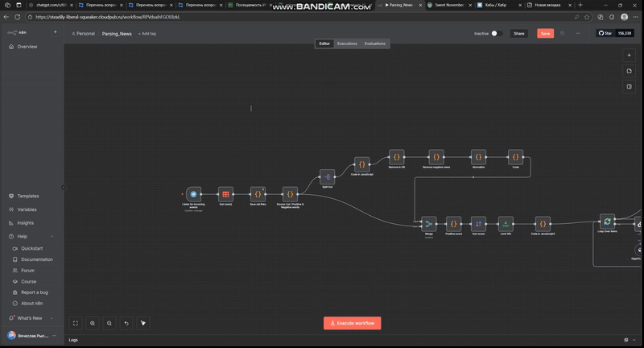Click the fit-to-view canvas icon
The height and width of the screenshot is (348, 644).
[x=76, y=323]
